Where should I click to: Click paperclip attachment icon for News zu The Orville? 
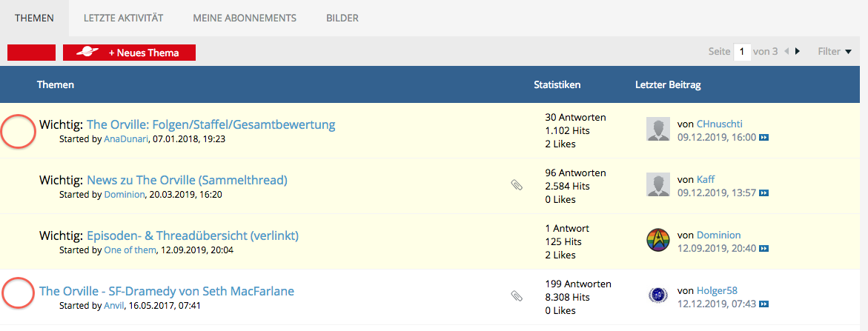point(517,185)
